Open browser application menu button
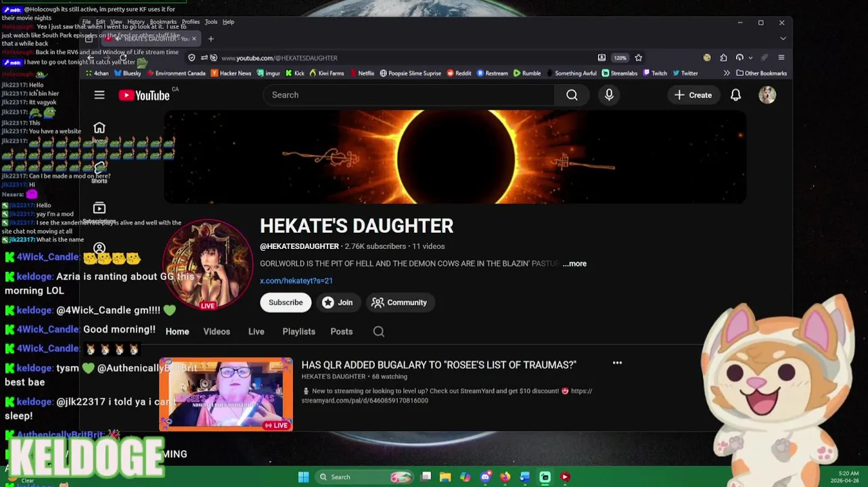Screen dimensions: 868x487 [x=781, y=58]
